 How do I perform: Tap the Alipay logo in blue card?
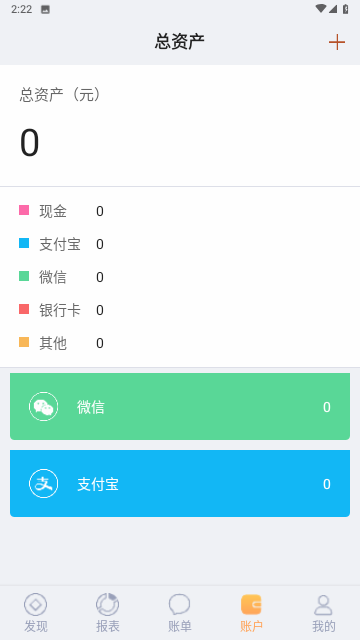[x=43, y=484]
